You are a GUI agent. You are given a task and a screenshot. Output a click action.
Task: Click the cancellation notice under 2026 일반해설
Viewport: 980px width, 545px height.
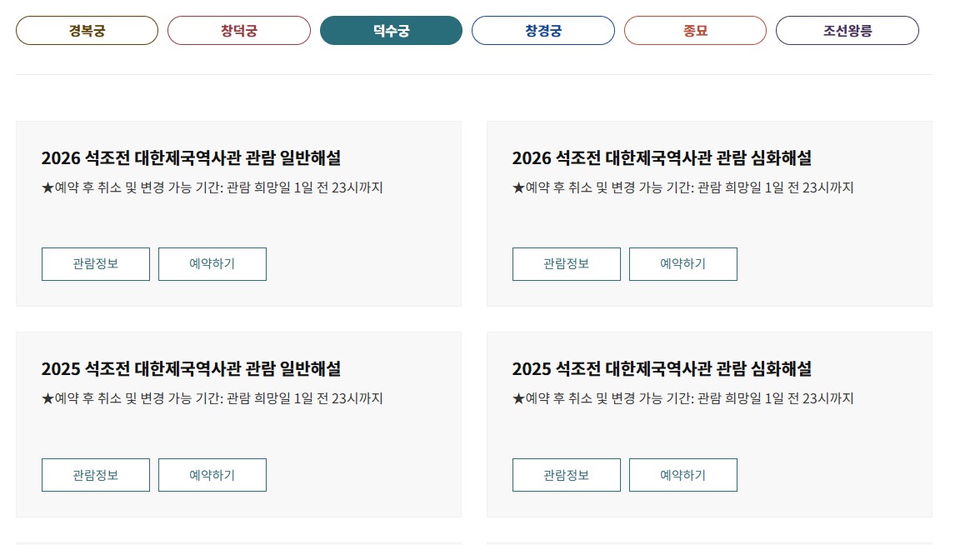pyautogui.click(x=212, y=187)
